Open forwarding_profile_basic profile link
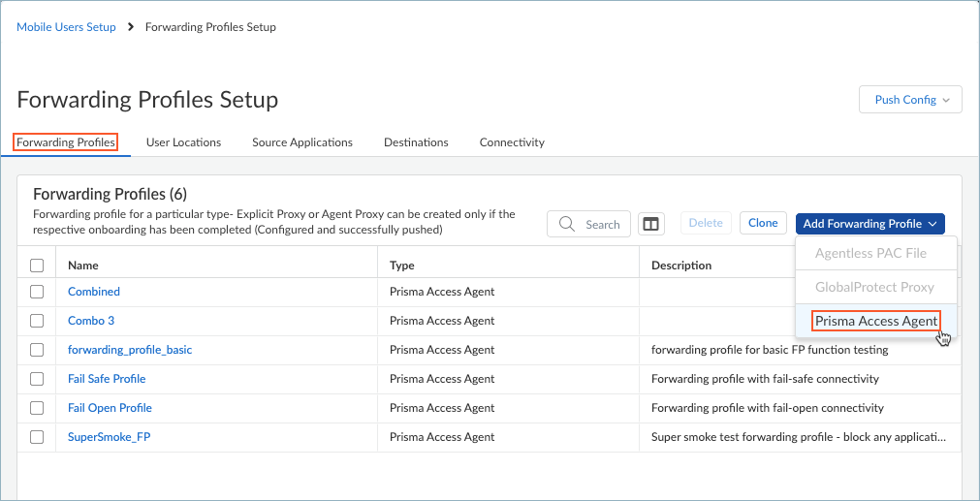Viewport: 980px width, 501px height. [x=130, y=350]
